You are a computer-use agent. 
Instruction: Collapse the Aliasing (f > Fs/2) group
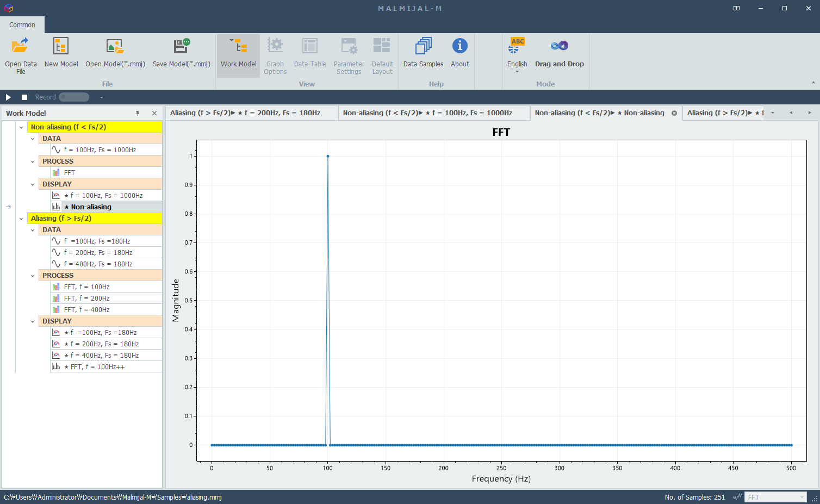tap(21, 219)
